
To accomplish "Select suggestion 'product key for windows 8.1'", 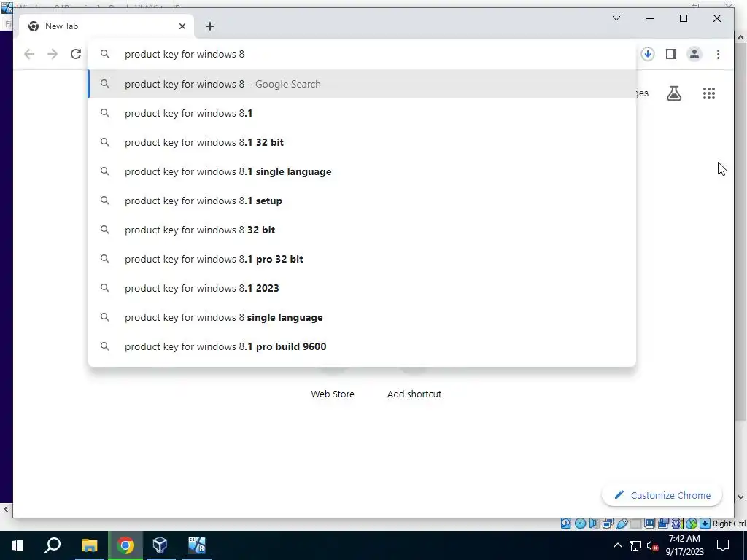I will coord(362,113).
